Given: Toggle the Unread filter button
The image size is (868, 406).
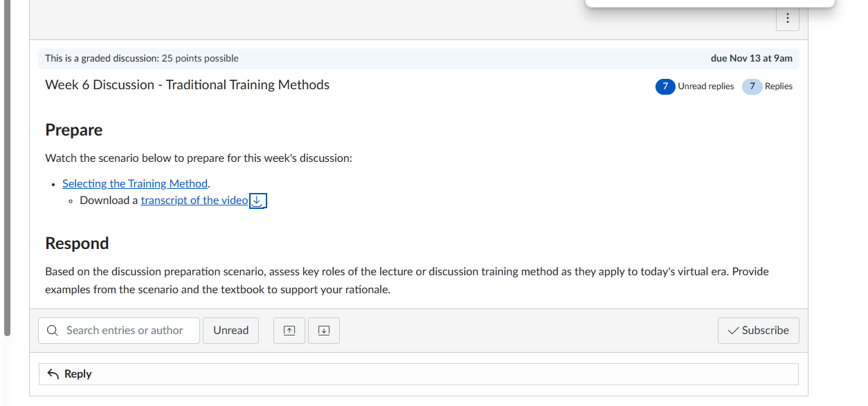Looking at the screenshot, I should point(230,331).
